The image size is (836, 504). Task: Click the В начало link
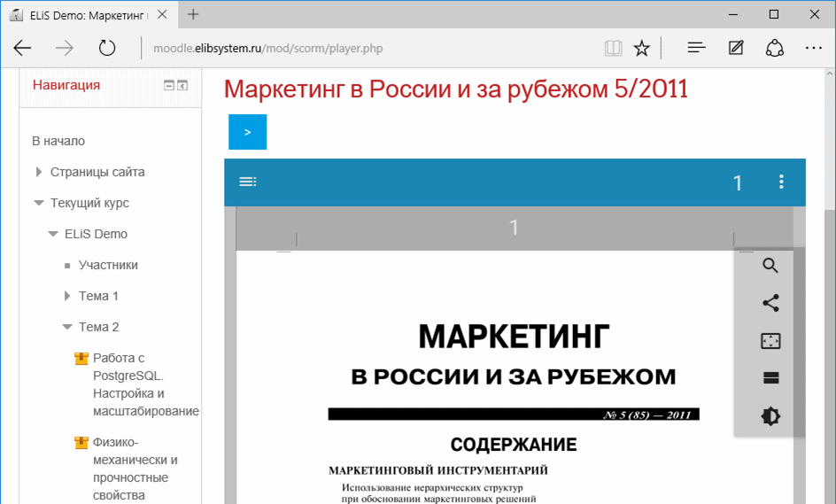coord(58,141)
